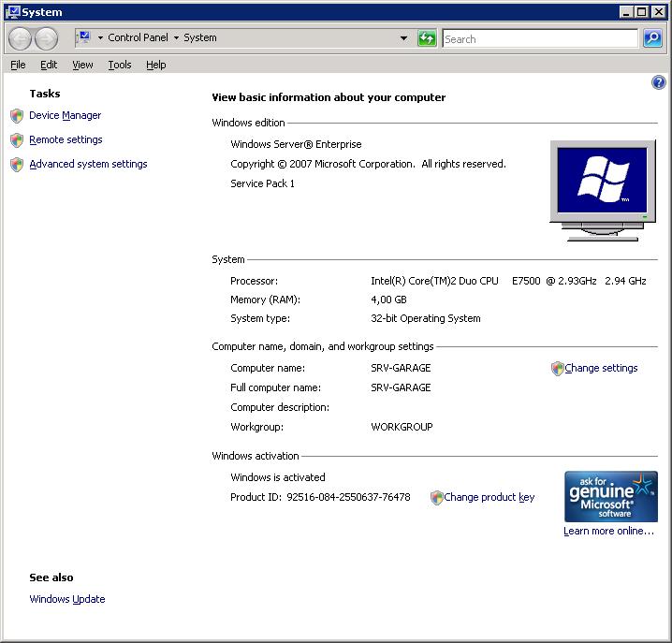Go back using the Back arrow button
Screen dimensions: 672x643
[x=21, y=38]
